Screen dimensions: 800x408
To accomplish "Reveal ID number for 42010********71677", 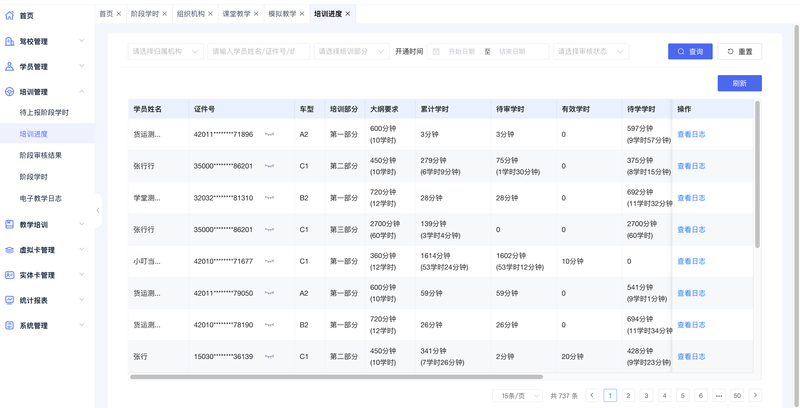I will point(269,261).
